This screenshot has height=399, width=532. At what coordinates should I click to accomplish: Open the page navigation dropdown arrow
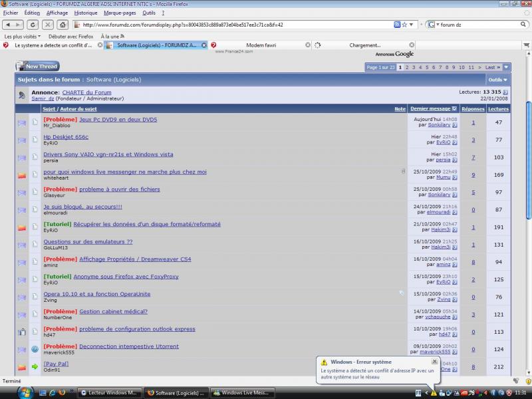click(507, 67)
